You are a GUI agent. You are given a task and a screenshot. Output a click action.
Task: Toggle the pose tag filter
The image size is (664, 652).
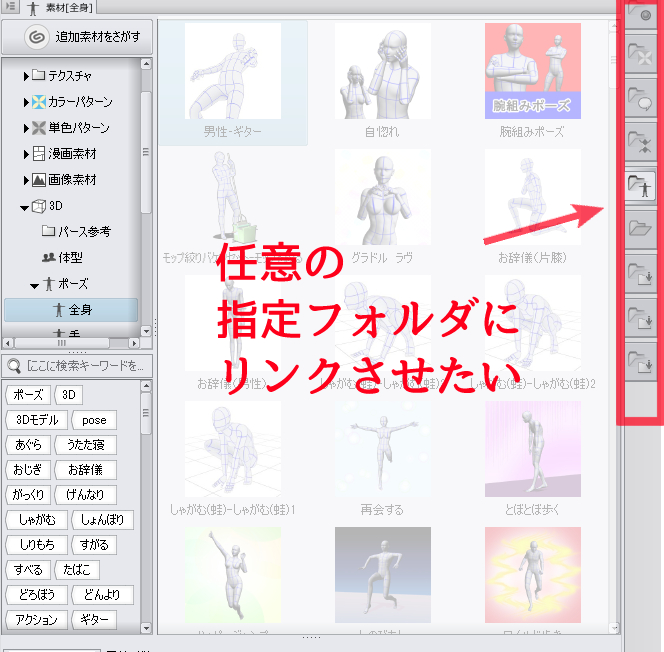(94, 420)
